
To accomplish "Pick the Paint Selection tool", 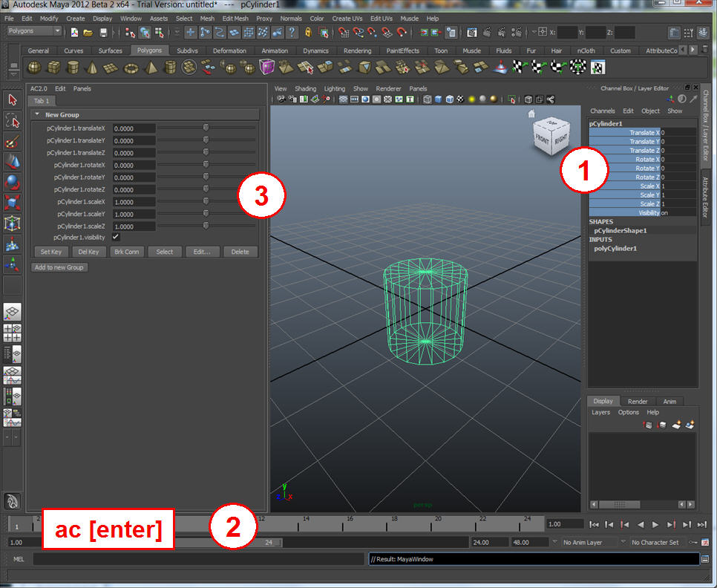I will point(12,142).
